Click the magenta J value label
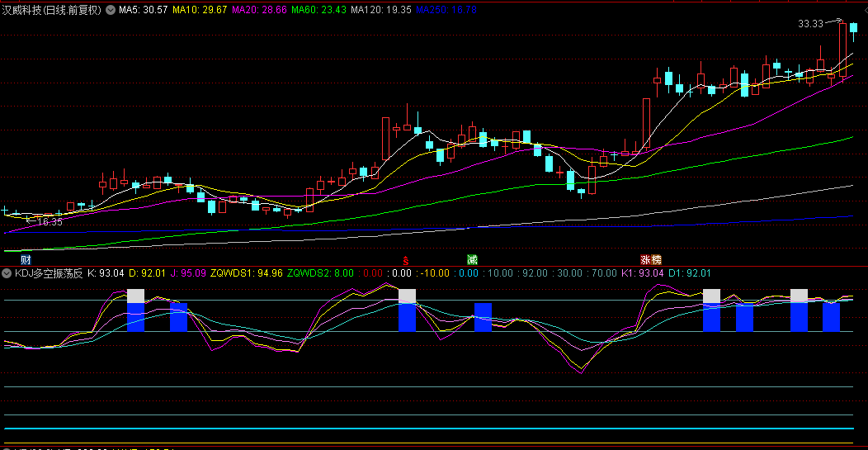The width and height of the screenshot is (868, 450). 188,273
